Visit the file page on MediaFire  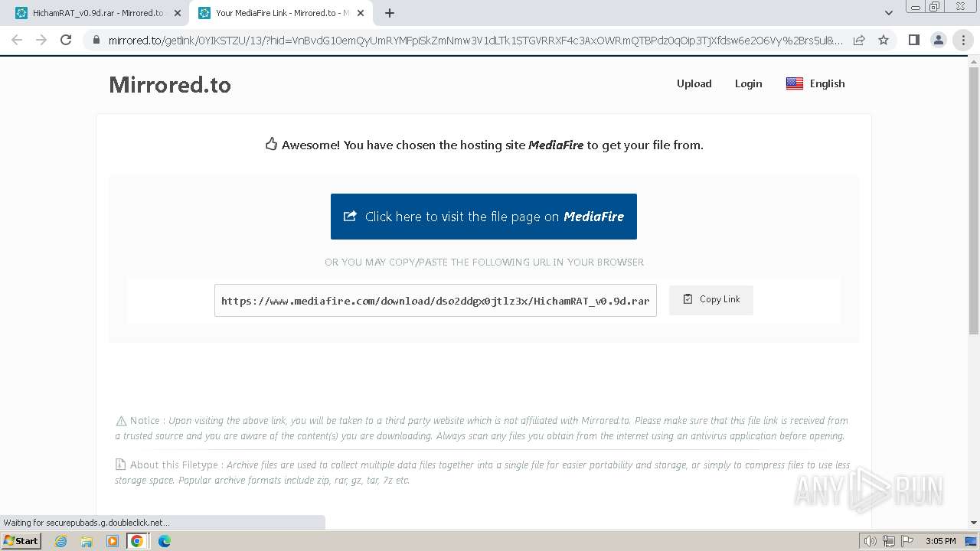pyautogui.click(x=484, y=217)
